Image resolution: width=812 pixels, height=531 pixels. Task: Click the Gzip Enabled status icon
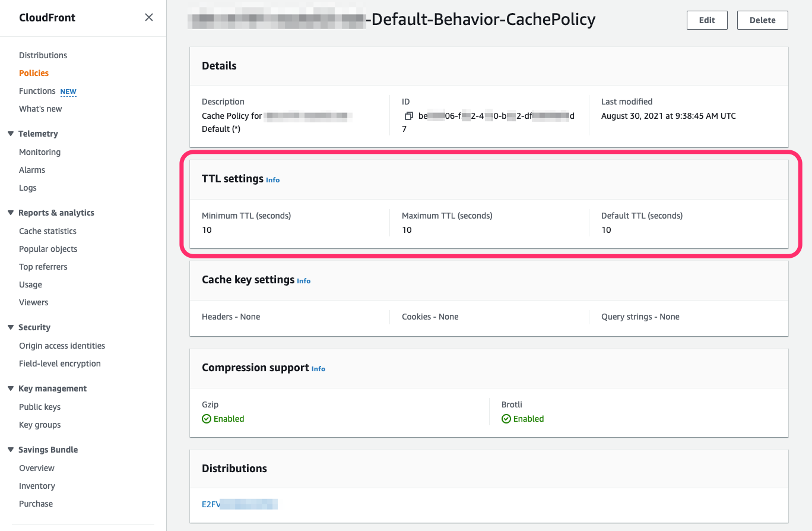[x=206, y=419]
